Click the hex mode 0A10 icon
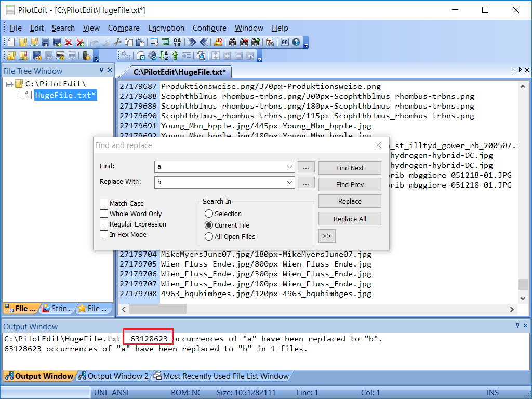 tap(178, 43)
